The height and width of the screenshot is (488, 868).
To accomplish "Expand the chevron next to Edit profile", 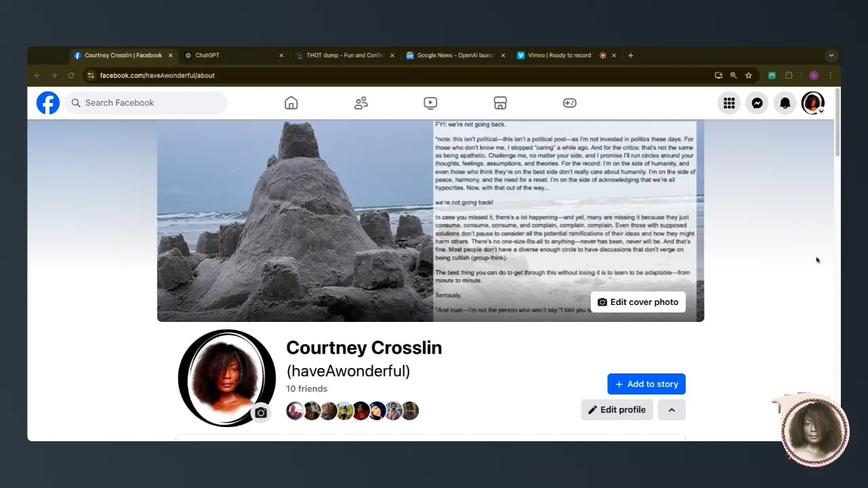I will (671, 409).
